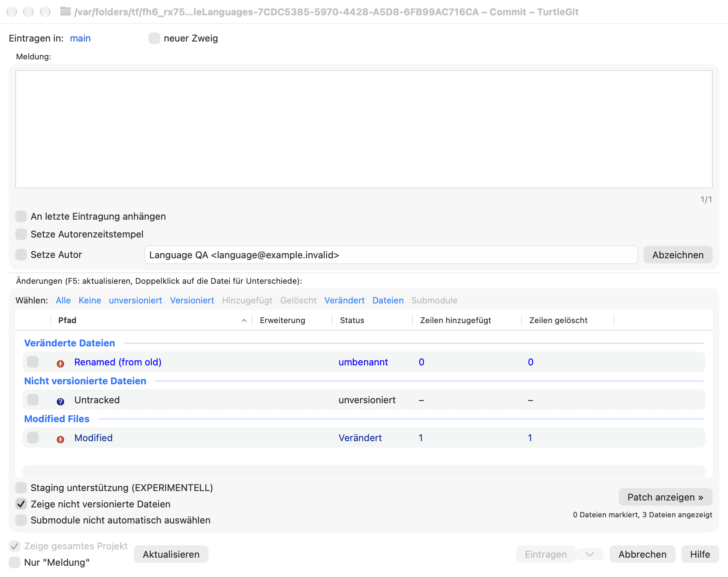
Task: Click Abbrechen to cancel the commit
Action: 642,554
